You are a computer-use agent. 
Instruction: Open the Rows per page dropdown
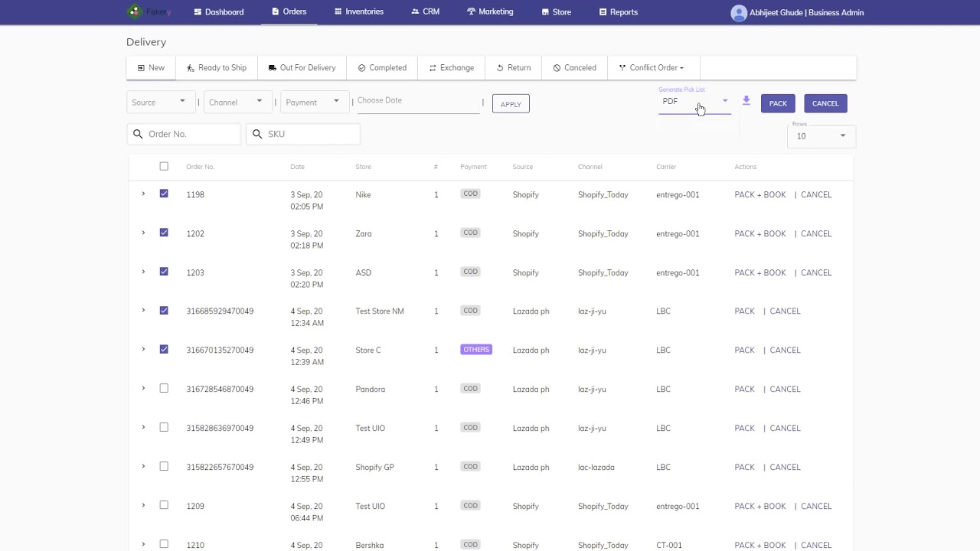(x=821, y=136)
